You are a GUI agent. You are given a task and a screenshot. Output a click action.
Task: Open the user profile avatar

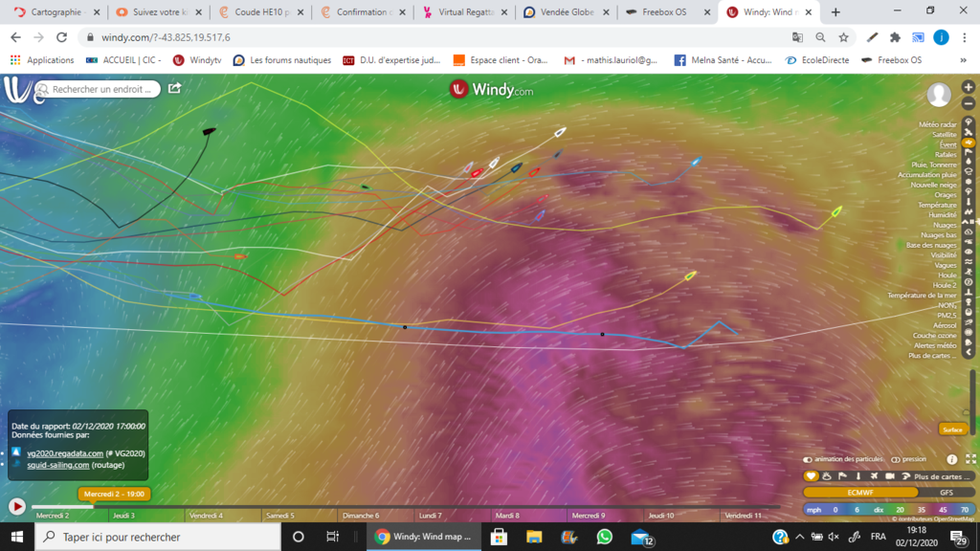tap(939, 95)
